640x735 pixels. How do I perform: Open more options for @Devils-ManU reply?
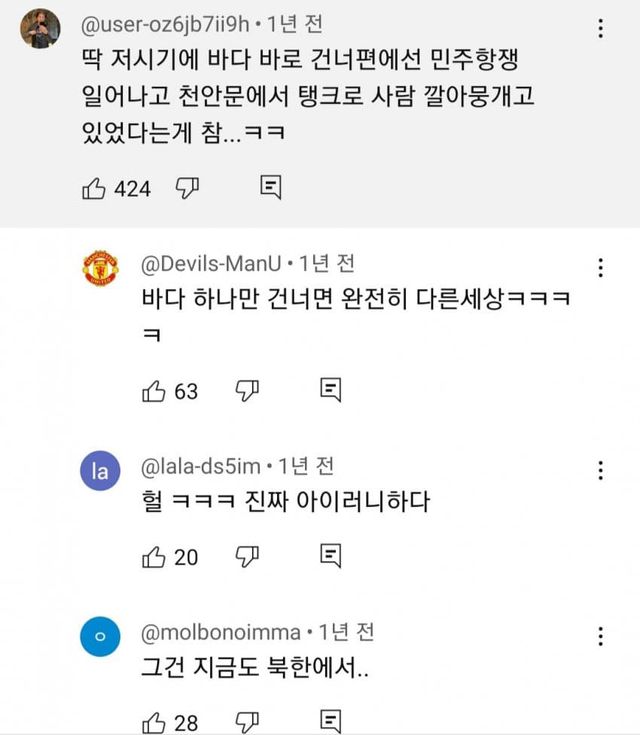pos(600,268)
